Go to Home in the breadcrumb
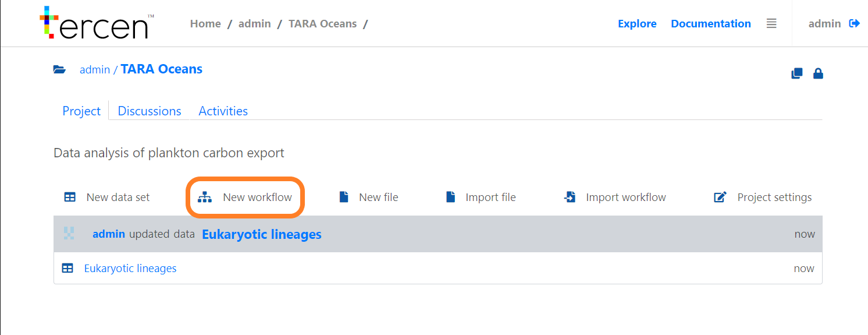The width and height of the screenshot is (868, 335). 205,24
